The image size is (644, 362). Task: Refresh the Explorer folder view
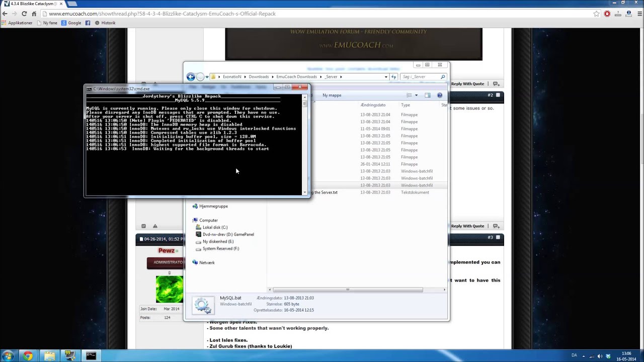coord(394,77)
